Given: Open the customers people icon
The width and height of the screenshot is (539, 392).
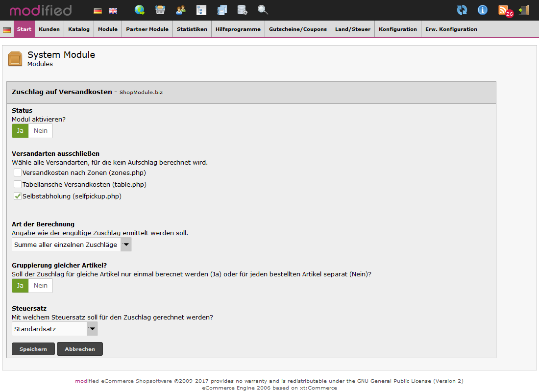Looking at the screenshot, I should tap(181, 10).
